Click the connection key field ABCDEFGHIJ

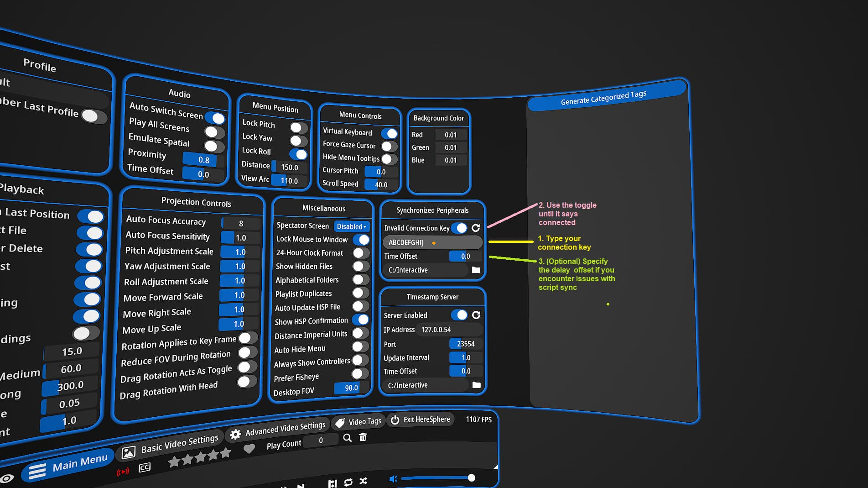[x=432, y=242]
